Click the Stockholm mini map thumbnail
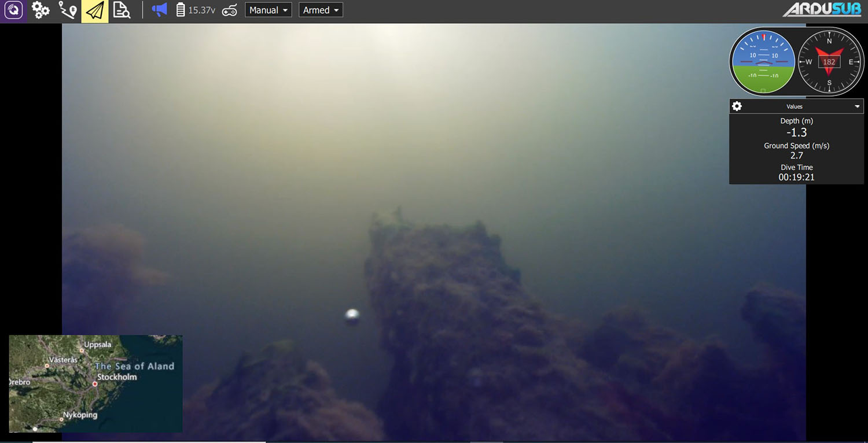The width and height of the screenshot is (868, 443). [x=95, y=383]
